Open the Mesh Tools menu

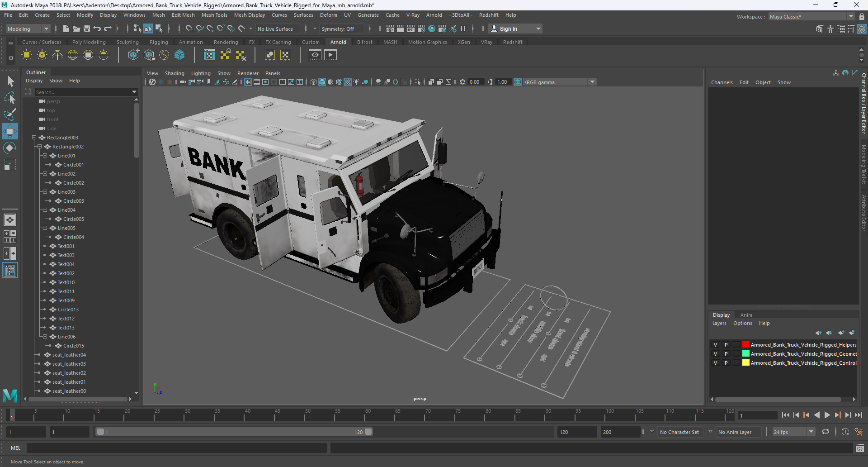pyautogui.click(x=214, y=15)
